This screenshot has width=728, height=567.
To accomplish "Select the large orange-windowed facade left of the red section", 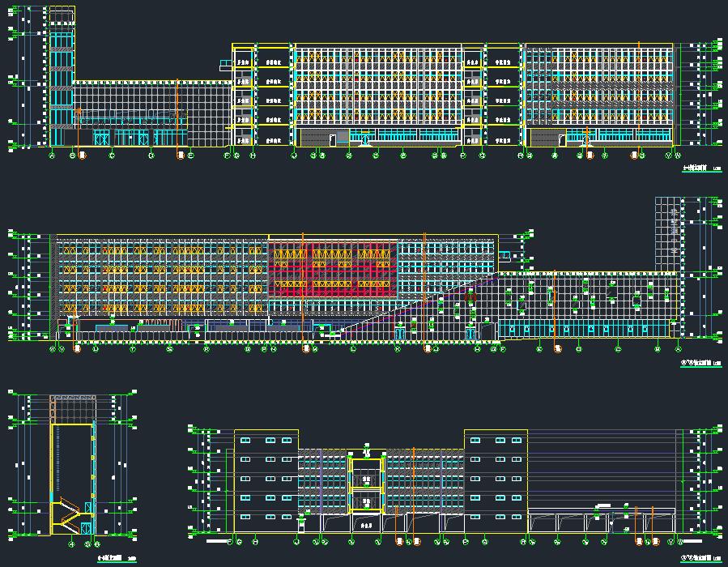I will (x=162, y=275).
